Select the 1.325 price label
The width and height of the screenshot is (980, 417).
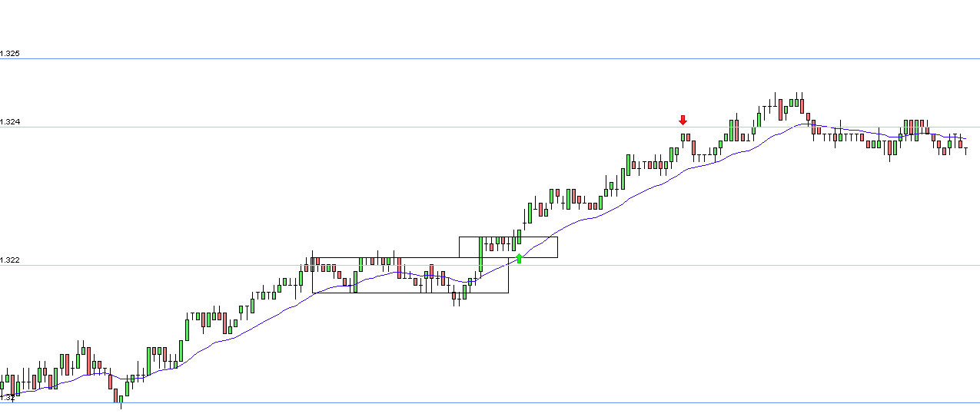point(10,54)
